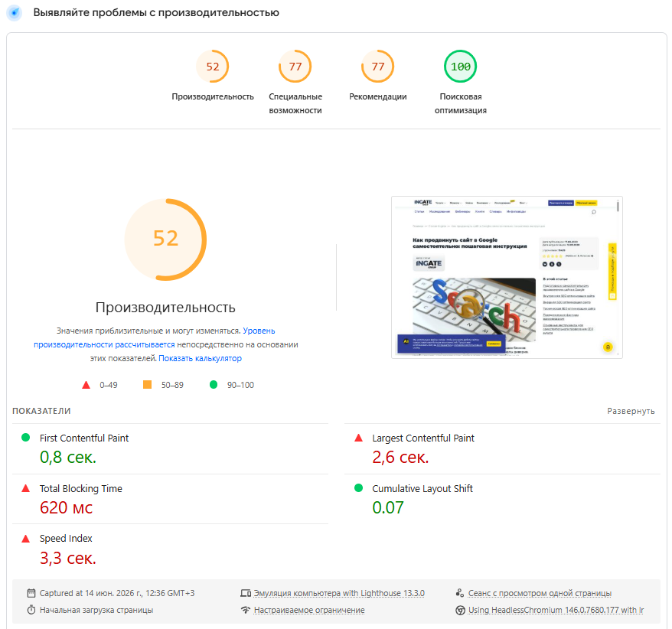
Task: Open the Уровень производительности рассчитывается link
Action: [155, 337]
